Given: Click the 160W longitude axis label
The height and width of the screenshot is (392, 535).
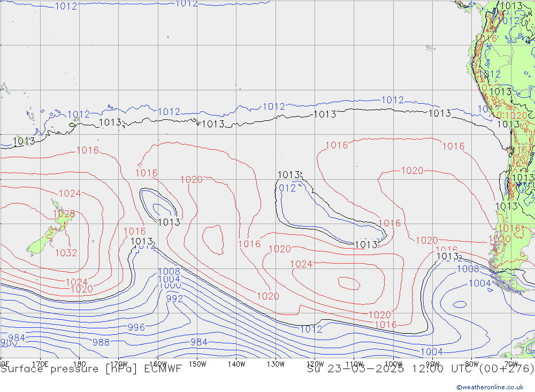Looking at the screenshot, I should click(158, 364).
